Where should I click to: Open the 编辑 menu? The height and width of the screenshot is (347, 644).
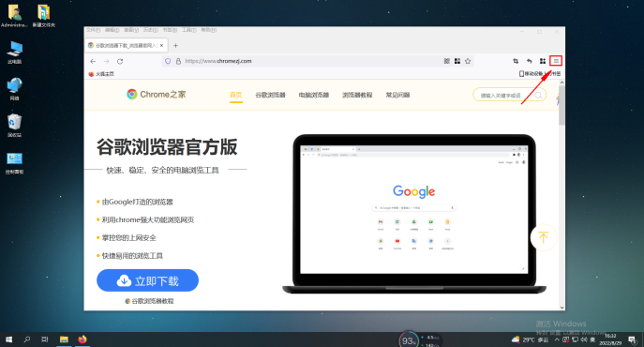(112, 30)
